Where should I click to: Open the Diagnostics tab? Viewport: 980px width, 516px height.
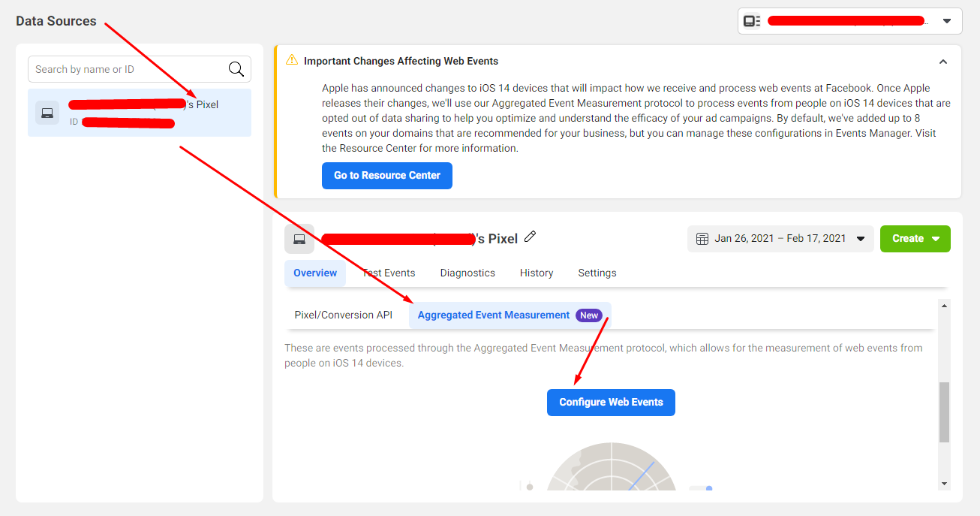(467, 273)
